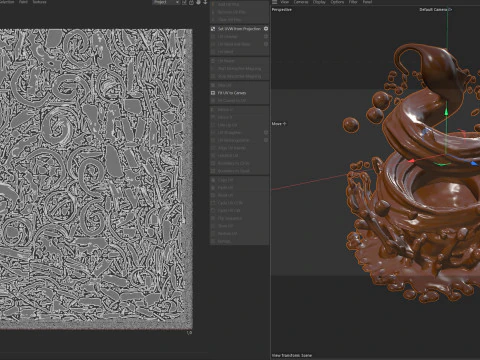Open the Textures menu in texture view

tap(39, 2)
